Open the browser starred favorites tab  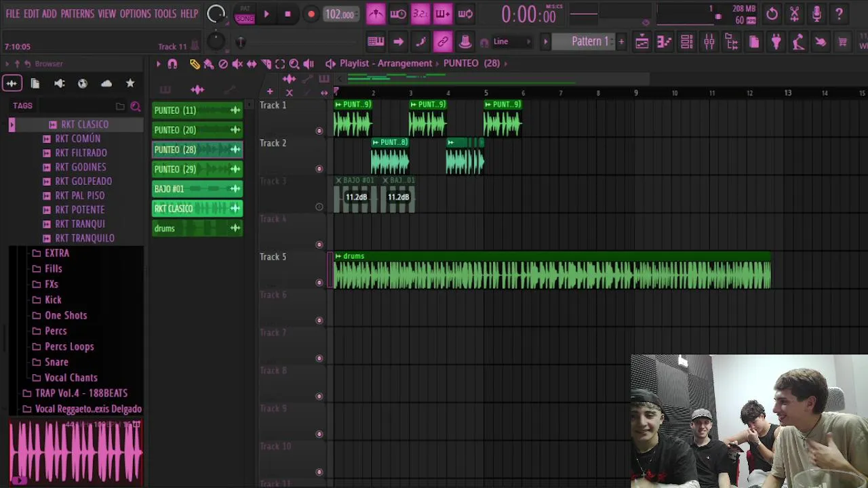pos(130,83)
